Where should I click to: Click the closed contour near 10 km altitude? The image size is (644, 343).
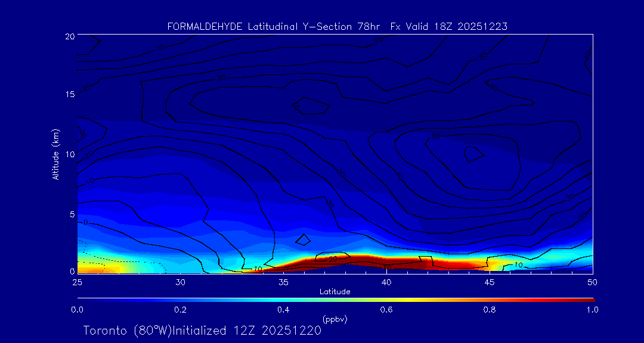coord(474,154)
